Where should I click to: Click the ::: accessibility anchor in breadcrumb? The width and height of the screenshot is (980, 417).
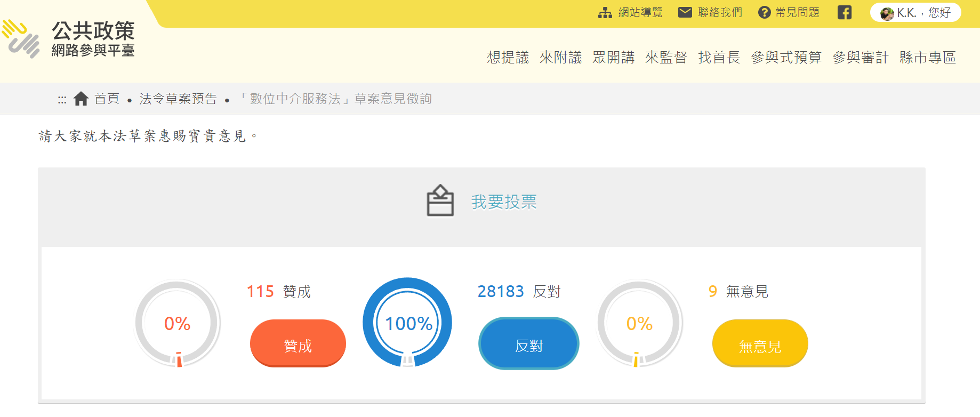[62, 100]
